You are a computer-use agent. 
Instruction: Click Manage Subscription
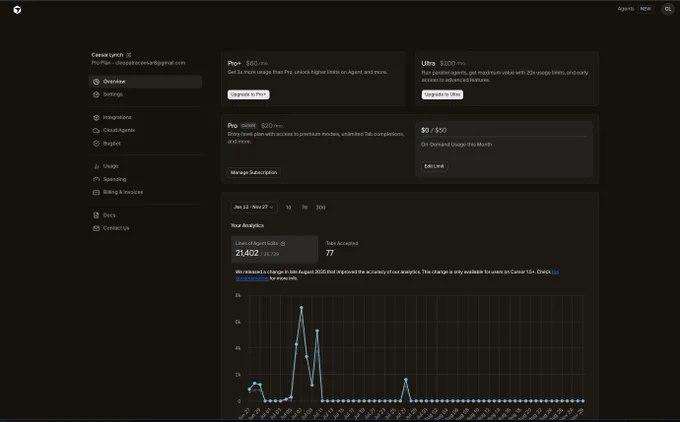pos(254,173)
